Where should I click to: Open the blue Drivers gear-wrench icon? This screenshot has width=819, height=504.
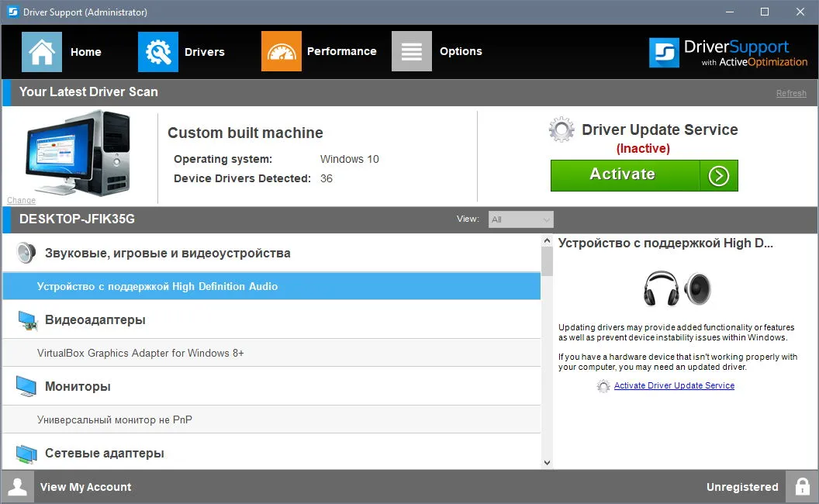(x=157, y=52)
